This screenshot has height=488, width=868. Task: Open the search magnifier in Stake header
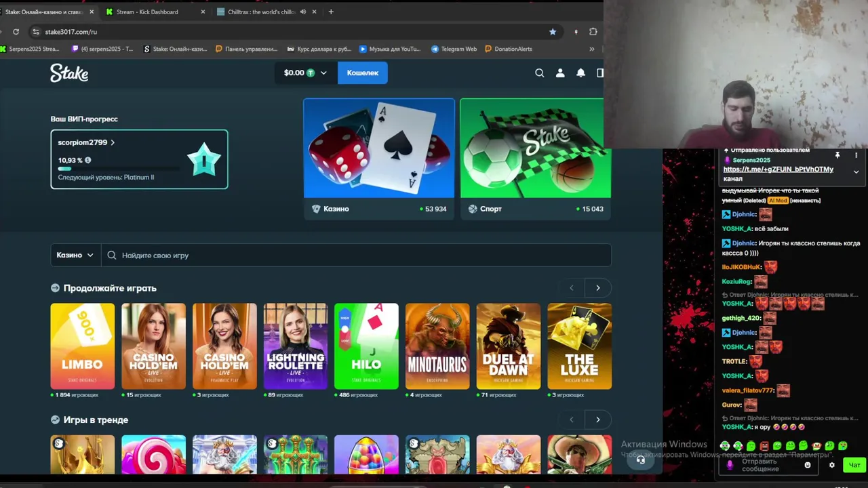click(539, 73)
